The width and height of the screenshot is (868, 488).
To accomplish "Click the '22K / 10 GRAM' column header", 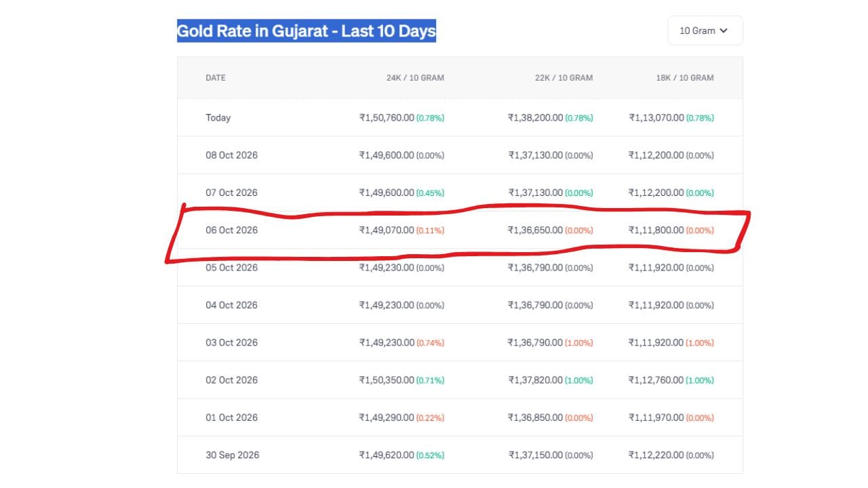I will [x=564, y=78].
